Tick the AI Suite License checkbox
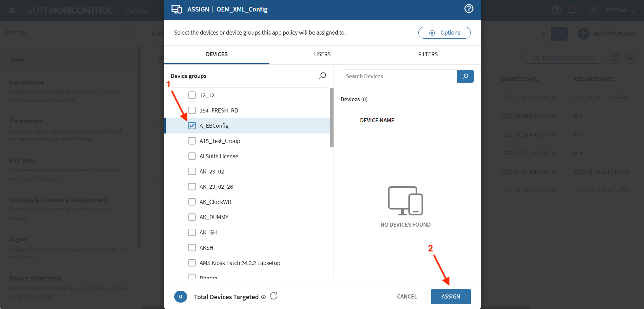This screenshot has width=644, height=309. pyautogui.click(x=192, y=156)
